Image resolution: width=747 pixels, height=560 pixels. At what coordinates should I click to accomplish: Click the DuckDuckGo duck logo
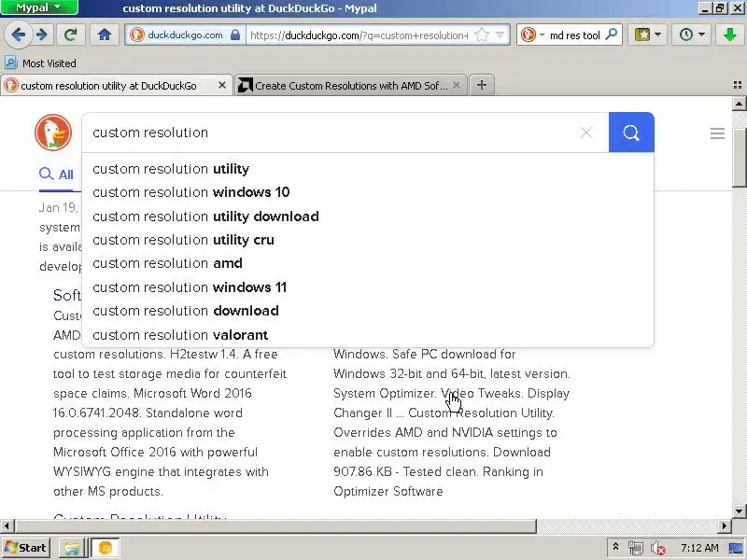[53, 133]
